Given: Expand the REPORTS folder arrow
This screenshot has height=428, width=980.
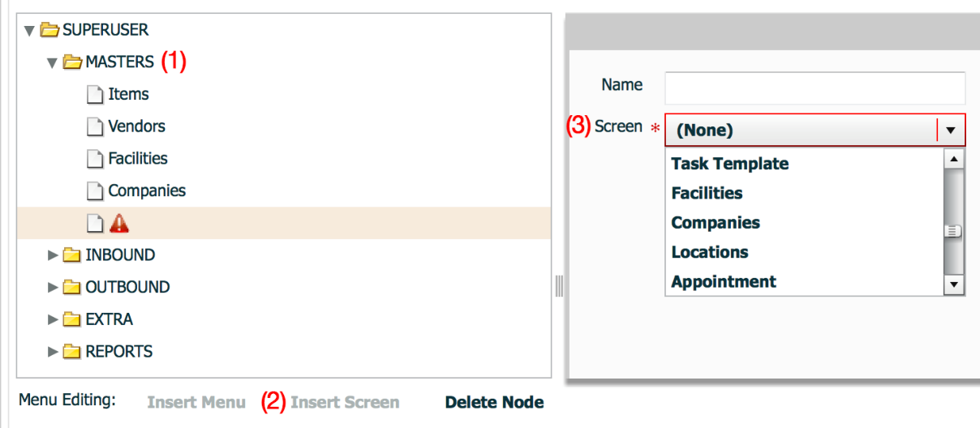Looking at the screenshot, I should 53,352.
